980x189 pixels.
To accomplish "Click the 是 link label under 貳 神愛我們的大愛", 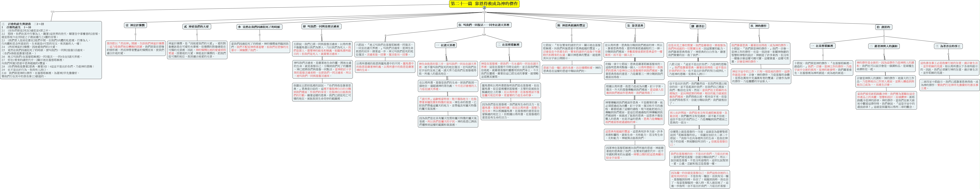I will point(196,35).
